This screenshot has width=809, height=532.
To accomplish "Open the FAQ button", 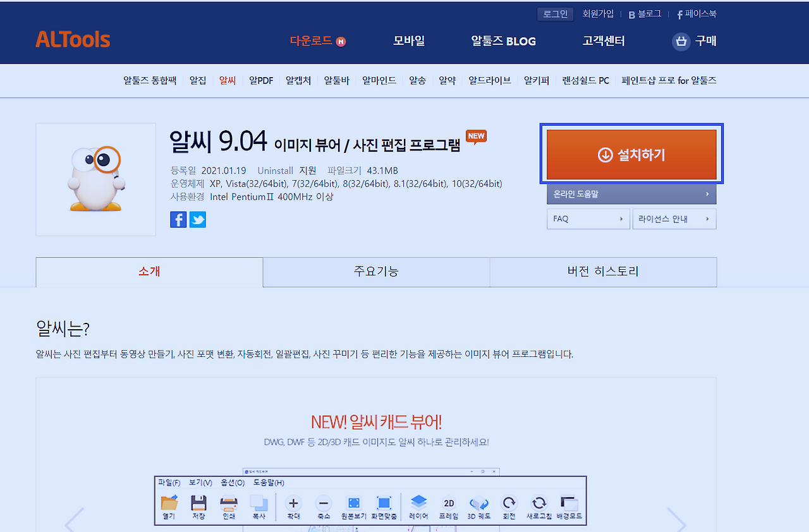I will point(588,219).
